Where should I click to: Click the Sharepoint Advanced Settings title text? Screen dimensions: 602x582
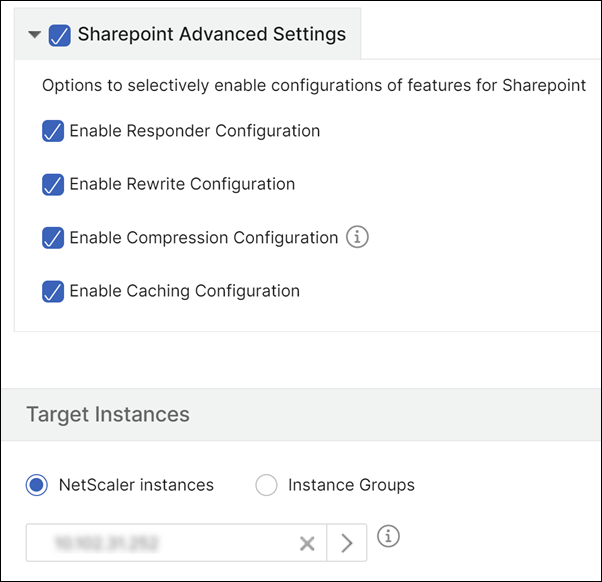coord(212,34)
